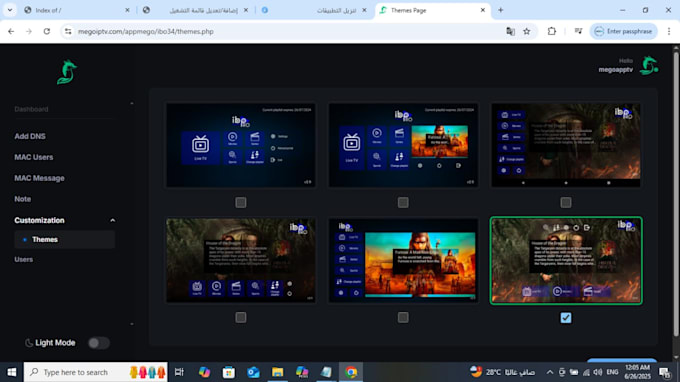The image size is (680, 382).
Task: Open Chrome three-dot menu
Action: tap(669, 31)
